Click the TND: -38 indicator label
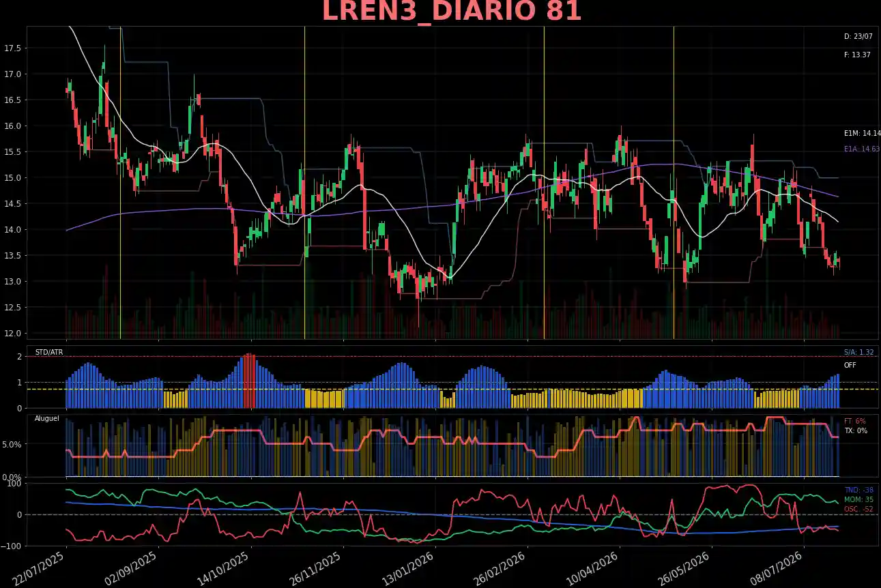The height and width of the screenshot is (588, 881). (858, 490)
